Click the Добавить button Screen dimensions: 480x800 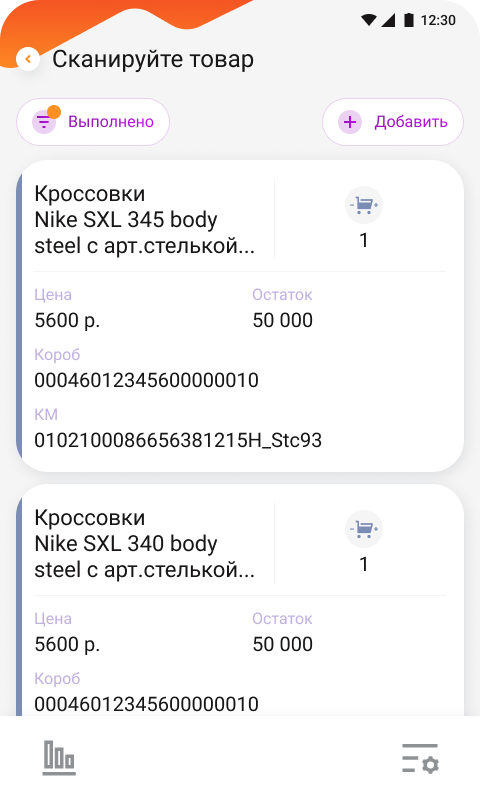[x=393, y=122]
